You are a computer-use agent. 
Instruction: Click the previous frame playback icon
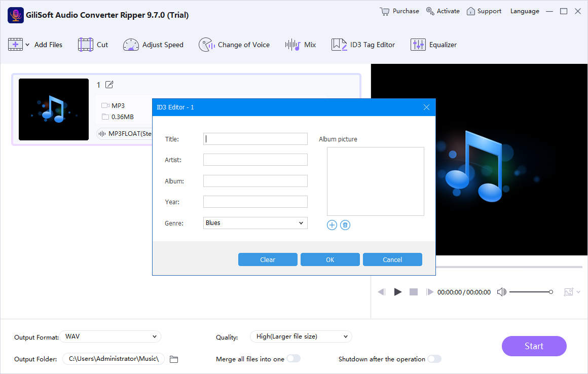click(381, 292)
